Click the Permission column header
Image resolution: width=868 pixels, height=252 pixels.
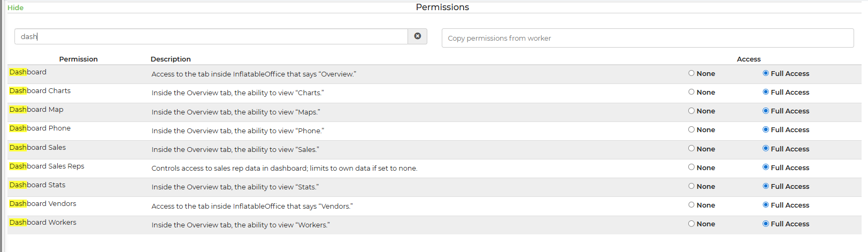[x=78, y=59]
